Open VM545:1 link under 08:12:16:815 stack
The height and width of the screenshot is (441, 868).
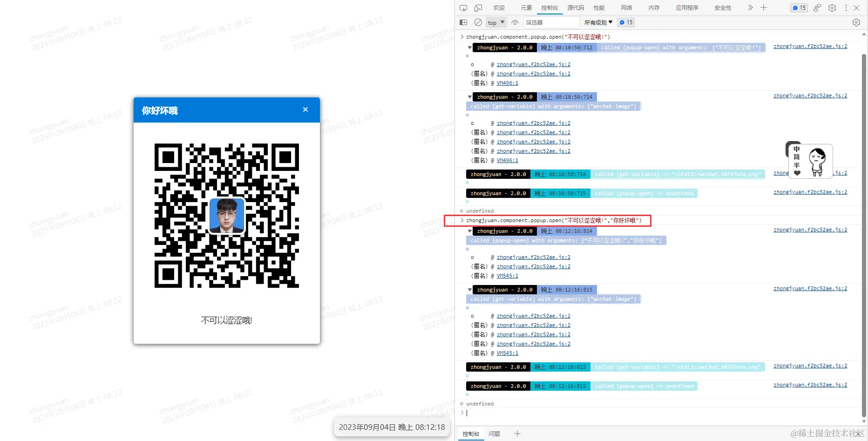[x=507, y=353]
